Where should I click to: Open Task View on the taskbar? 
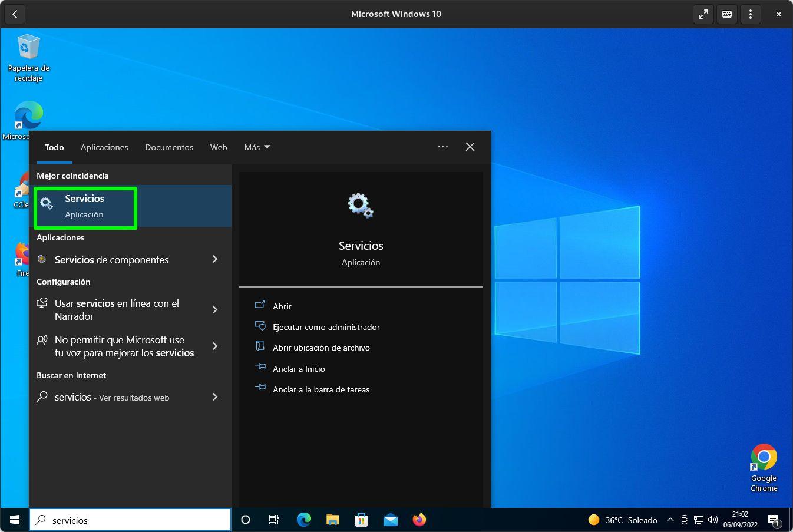(274, 520)
